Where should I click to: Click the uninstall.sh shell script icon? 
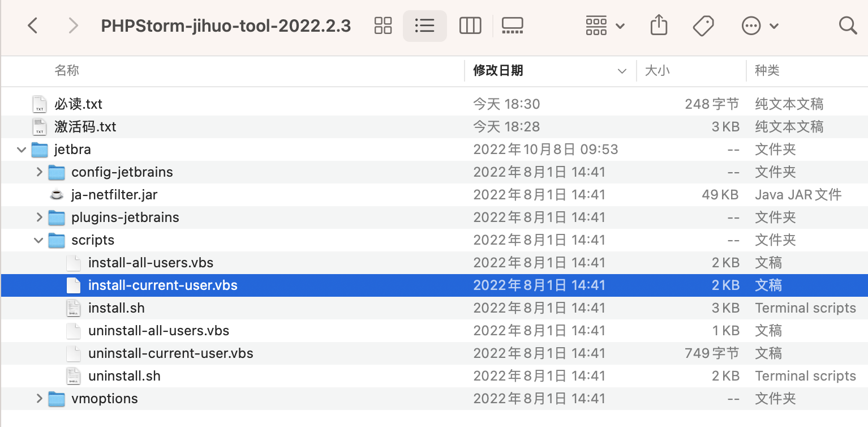[74, 376]
